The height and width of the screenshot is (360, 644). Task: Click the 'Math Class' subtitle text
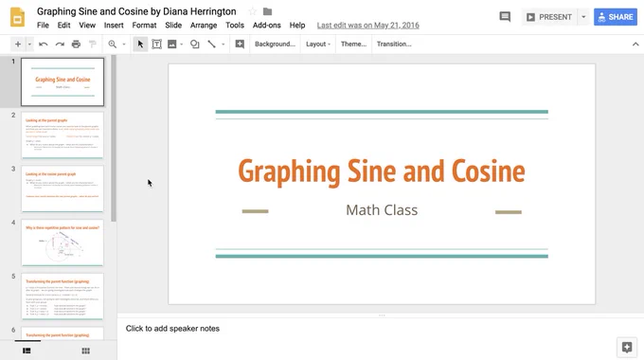click(382, 210)
